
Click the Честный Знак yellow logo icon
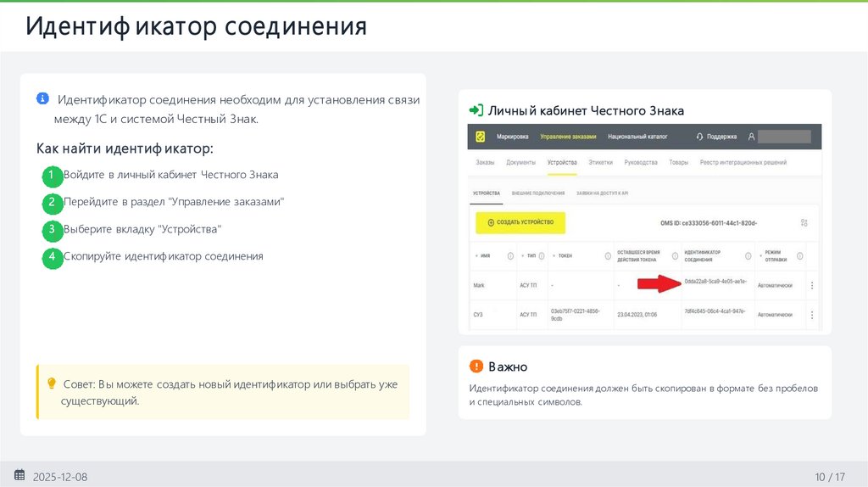tap(481, 137)
